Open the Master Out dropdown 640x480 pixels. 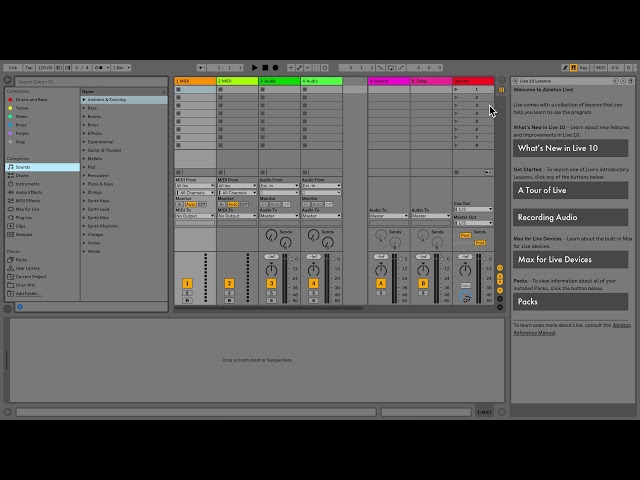(x=473, y=223)
